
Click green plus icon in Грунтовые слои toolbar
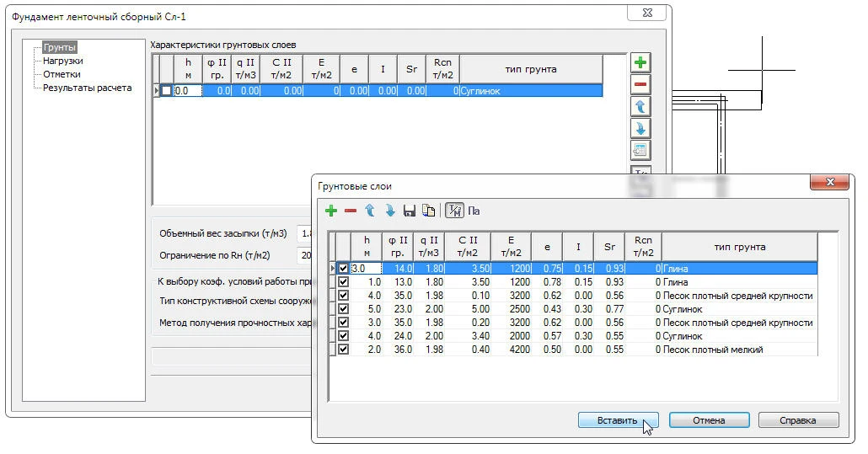[331, 211]
